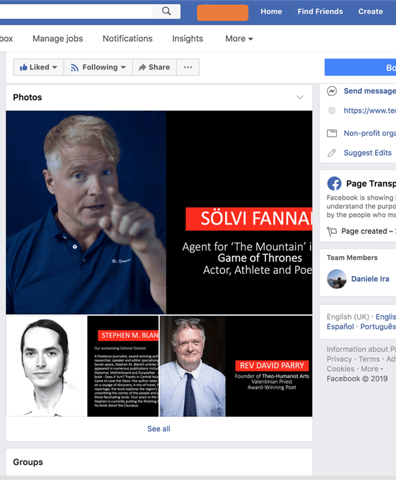Open the Rev David Parry photo
Viewport: 396px width, 480px height.
(236, 366)
